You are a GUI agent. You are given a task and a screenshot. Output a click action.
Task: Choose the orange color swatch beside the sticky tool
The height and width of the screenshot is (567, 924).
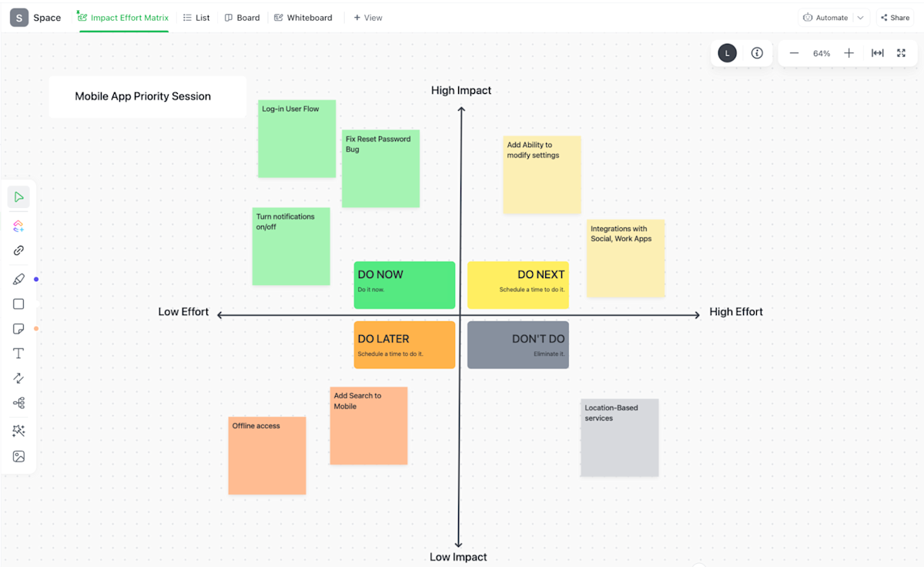(35, 328)
